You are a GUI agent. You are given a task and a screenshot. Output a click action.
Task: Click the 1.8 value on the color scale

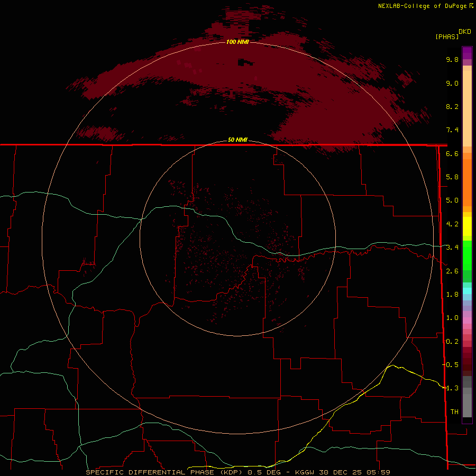[x=452, y=295]
